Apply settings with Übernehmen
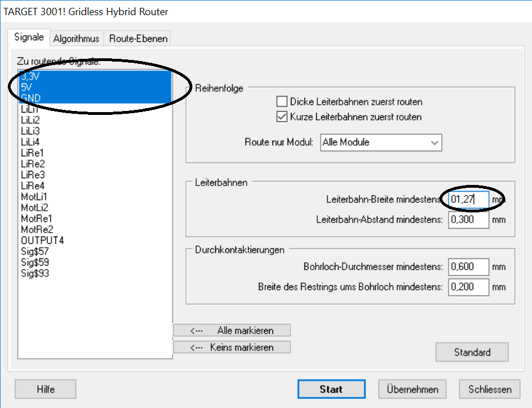The image size is (532, 408). point(412,390)
